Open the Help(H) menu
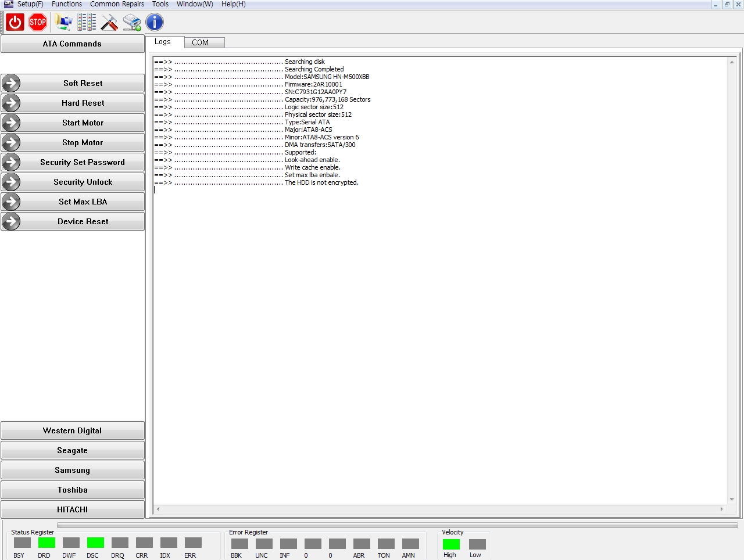 [234, 4]
